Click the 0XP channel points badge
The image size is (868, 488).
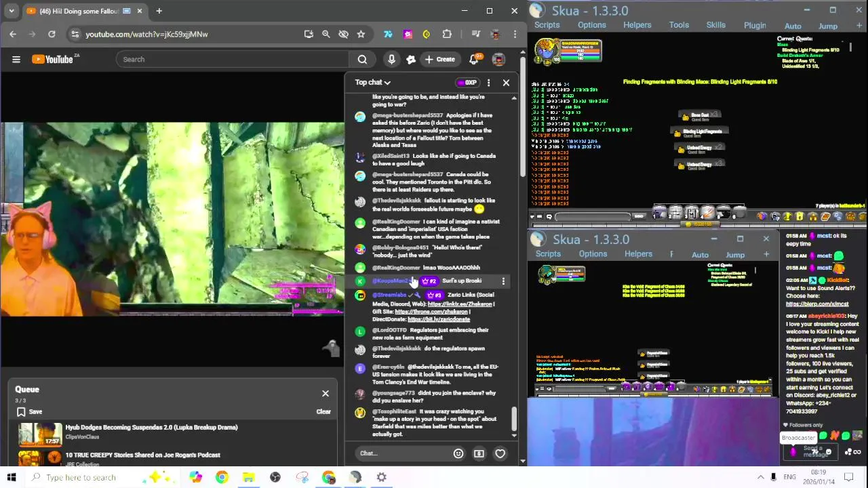coord(467,83)
